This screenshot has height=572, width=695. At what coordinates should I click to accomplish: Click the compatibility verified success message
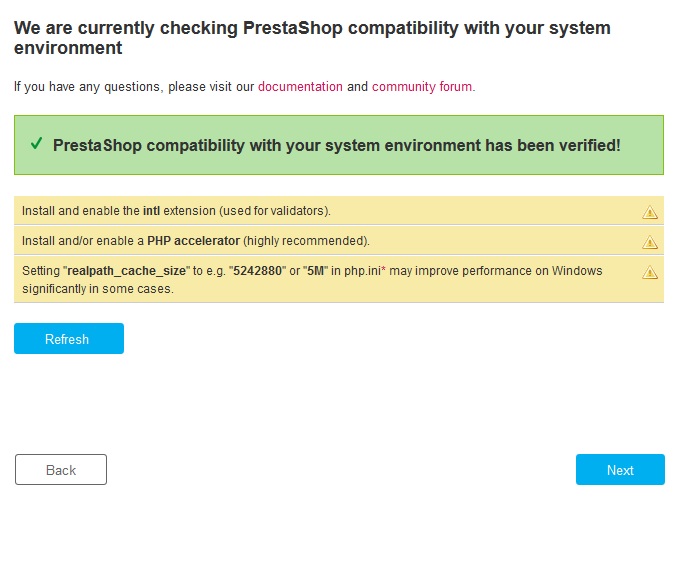pyautogui.click(x=337, y=145)
